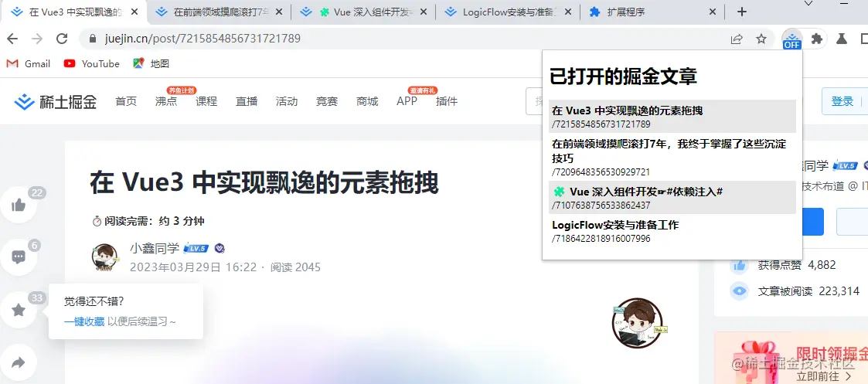The height and width of the screenshot is (384, 868).
Task: Open comments with the comment bubble icon
Action: [19, 257]
